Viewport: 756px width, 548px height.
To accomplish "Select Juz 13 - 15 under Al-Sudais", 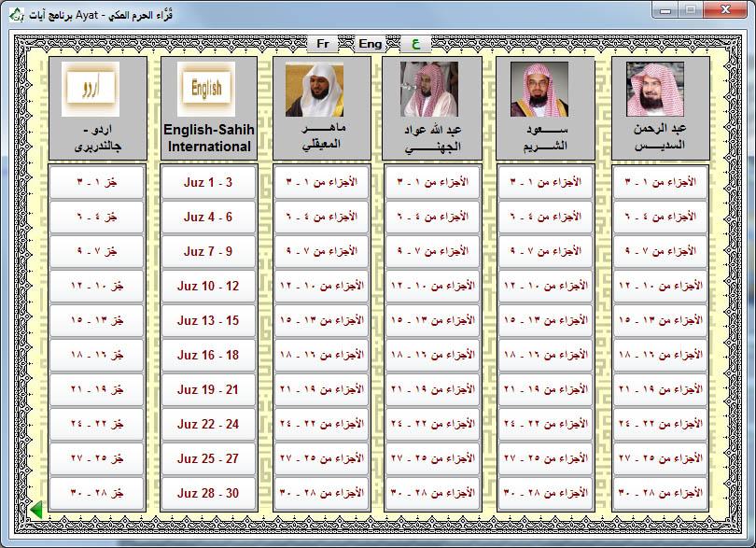I will point(658,320).
